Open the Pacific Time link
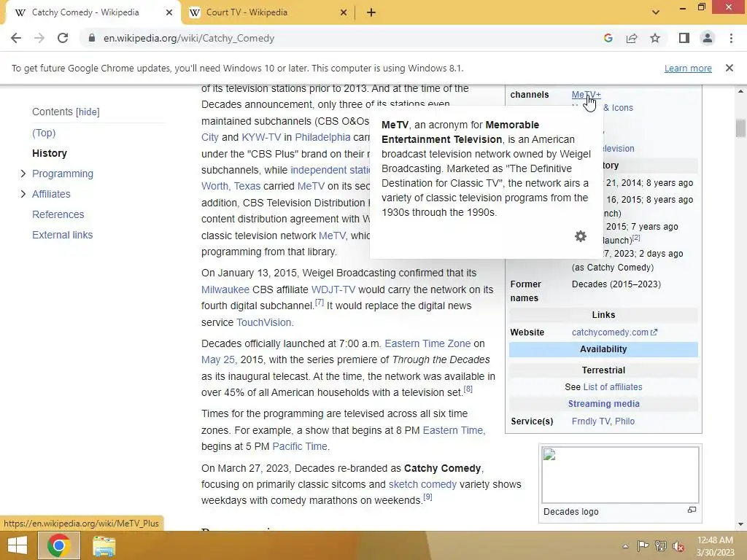 [x=300, y=446]
